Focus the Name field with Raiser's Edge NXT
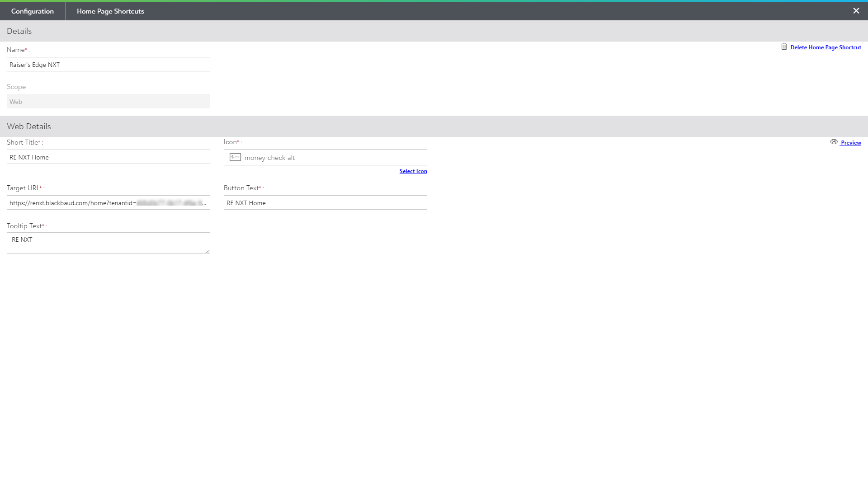 pyautogui.click(x=108, y=65)
